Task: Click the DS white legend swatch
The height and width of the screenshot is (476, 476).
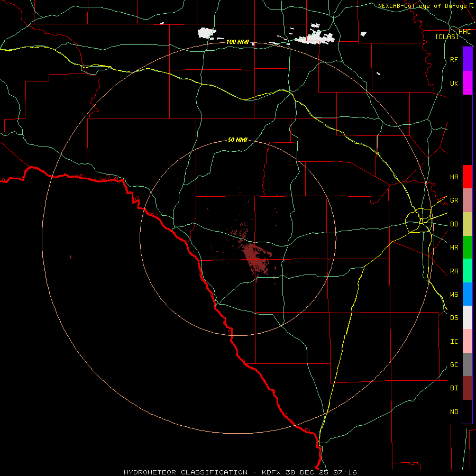Action: [x=467, y=317]
